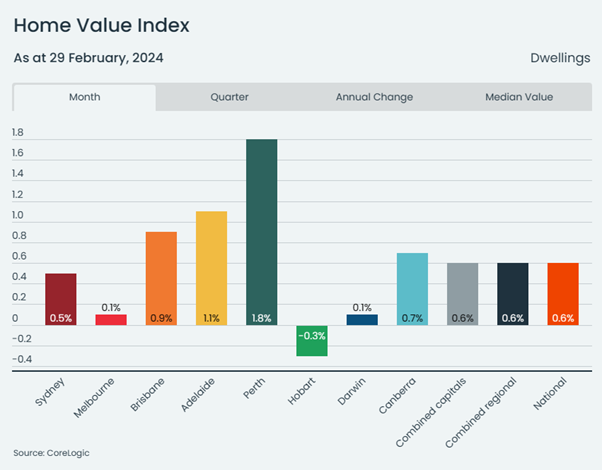The image size is (602, 470).
Task: Click the orange National 0.6% bar
Action: 563,293
